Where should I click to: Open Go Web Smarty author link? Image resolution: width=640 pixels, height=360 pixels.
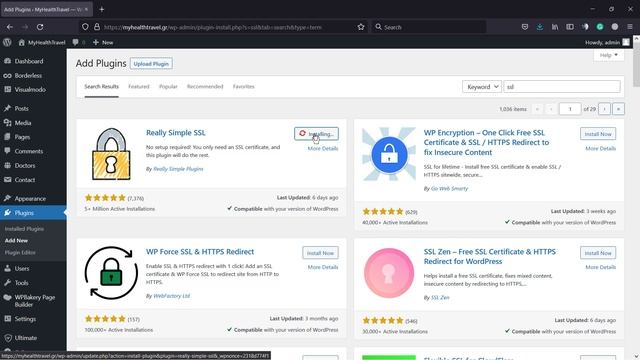449,189
